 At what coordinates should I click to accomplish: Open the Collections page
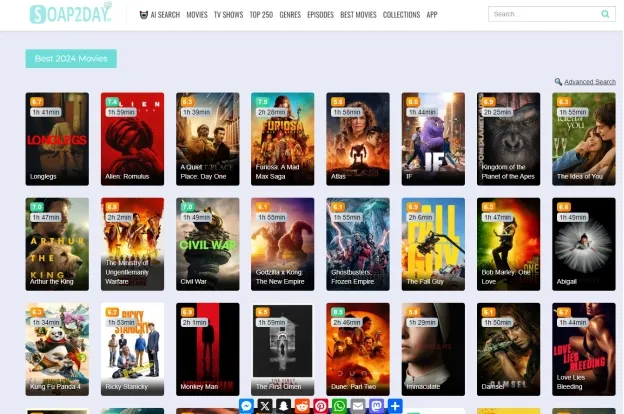click(401, 15)
